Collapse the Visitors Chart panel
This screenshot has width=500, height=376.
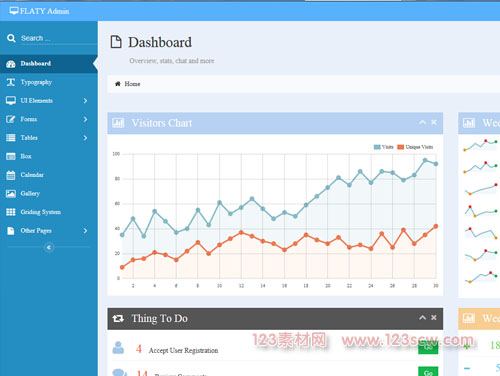422,122
